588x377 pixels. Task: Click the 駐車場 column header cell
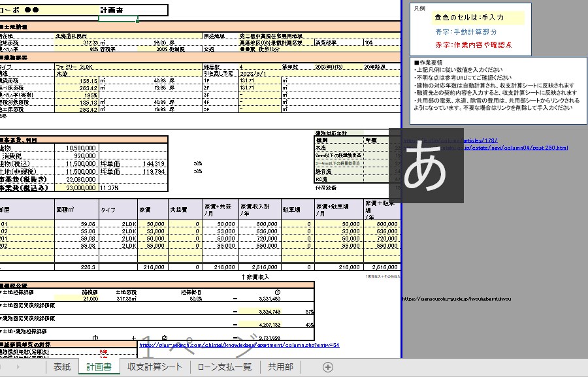[298, 210]
